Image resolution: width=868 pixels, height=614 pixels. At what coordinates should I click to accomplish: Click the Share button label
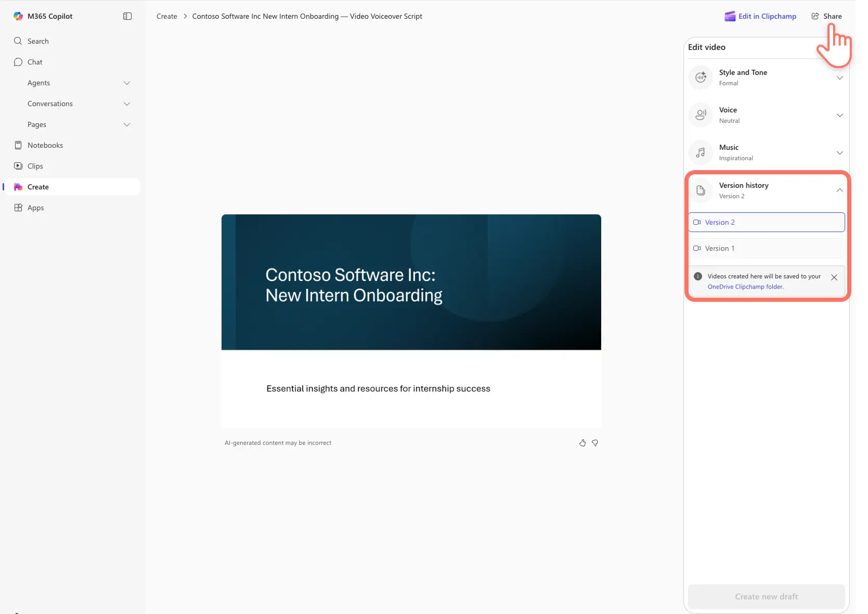[x=832, y=16]
